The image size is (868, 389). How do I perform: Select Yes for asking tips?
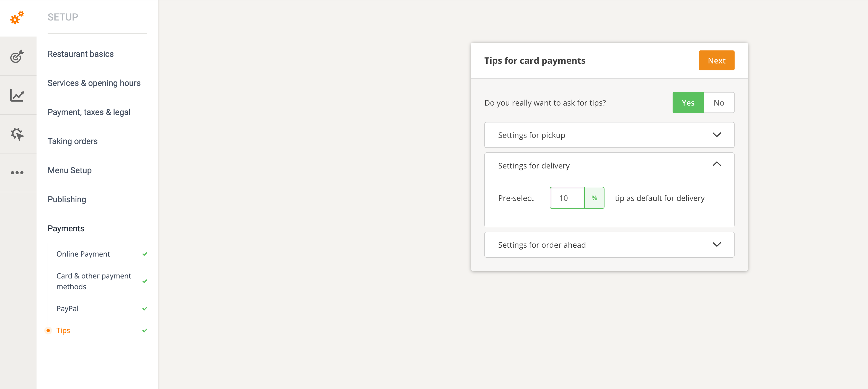(688, 103)
